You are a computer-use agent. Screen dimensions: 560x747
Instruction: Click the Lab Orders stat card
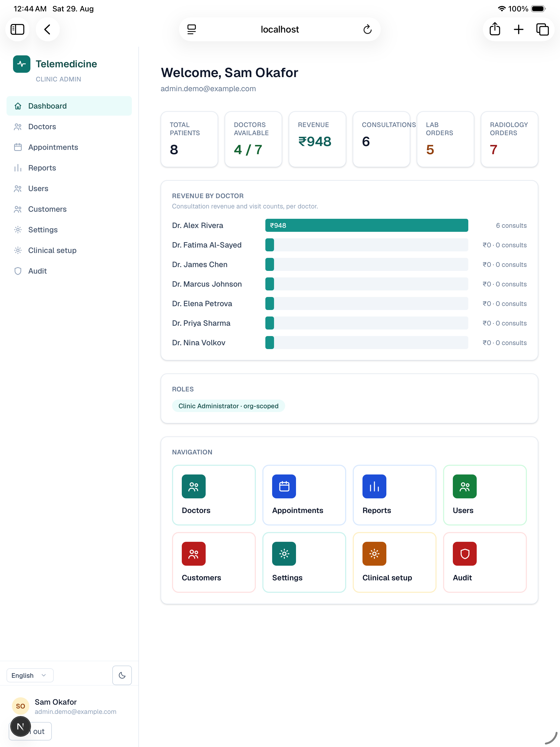(x=445, y=139)
